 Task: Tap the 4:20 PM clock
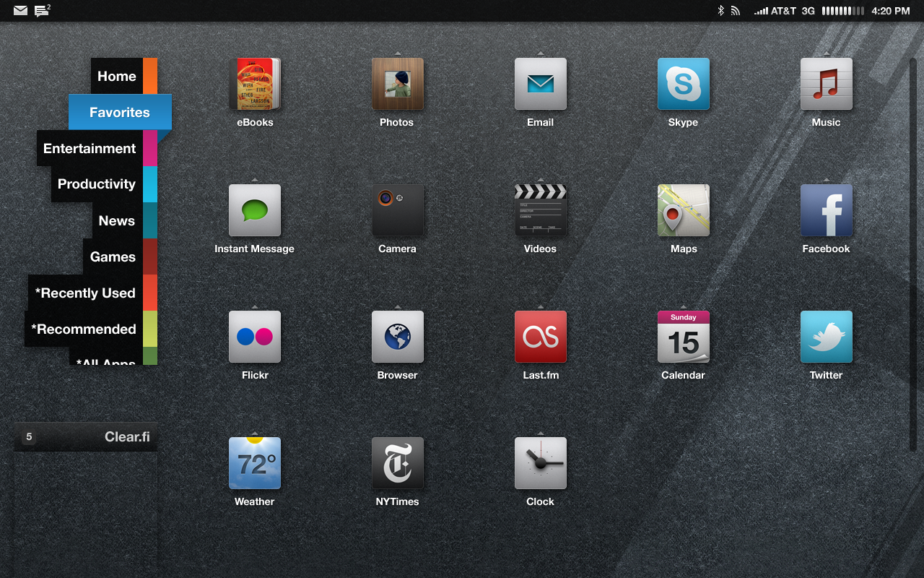pyautogui.click(x=891, y=11)
